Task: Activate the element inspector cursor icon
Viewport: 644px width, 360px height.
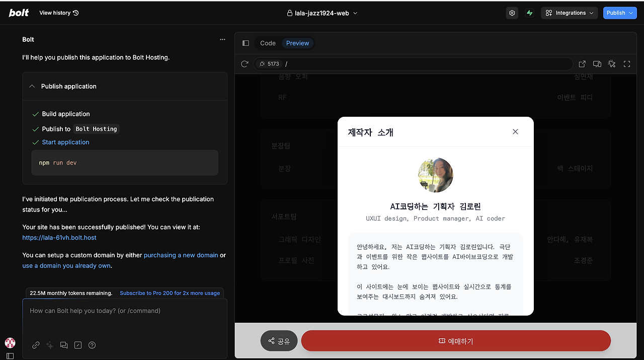Action: click(612, 64)
